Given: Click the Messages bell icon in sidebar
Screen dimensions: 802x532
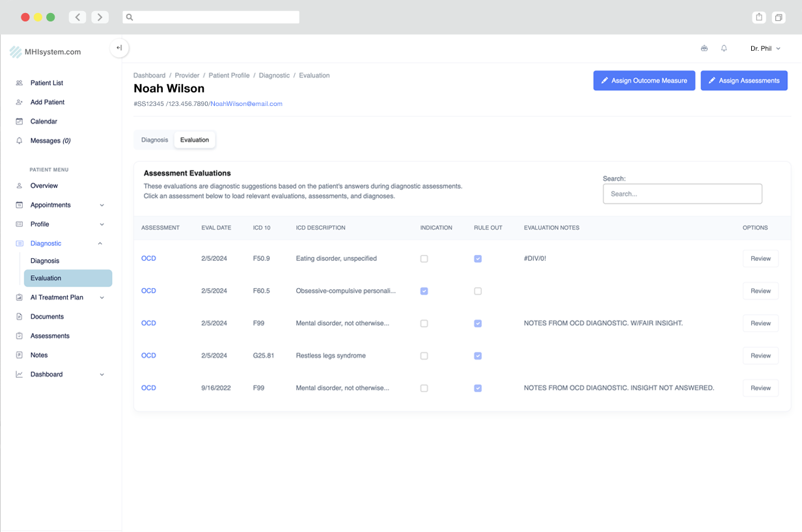Looking at the screenshot, I should coord(19,140).
